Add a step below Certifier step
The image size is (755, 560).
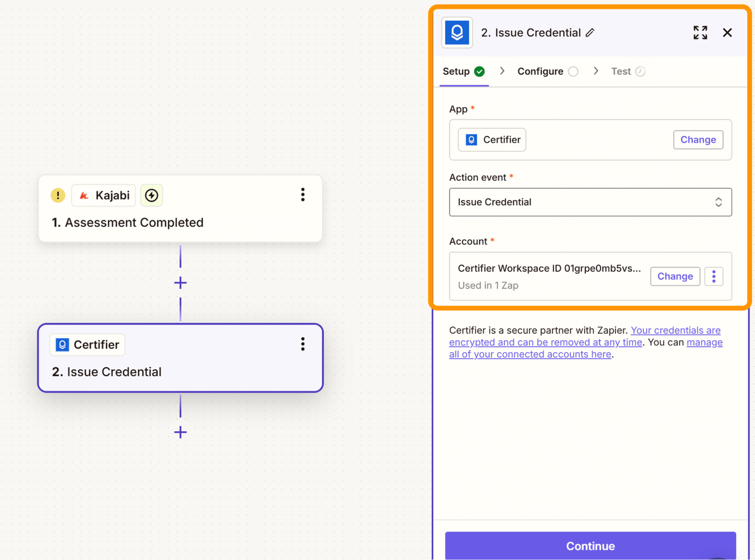coord(180,432)
